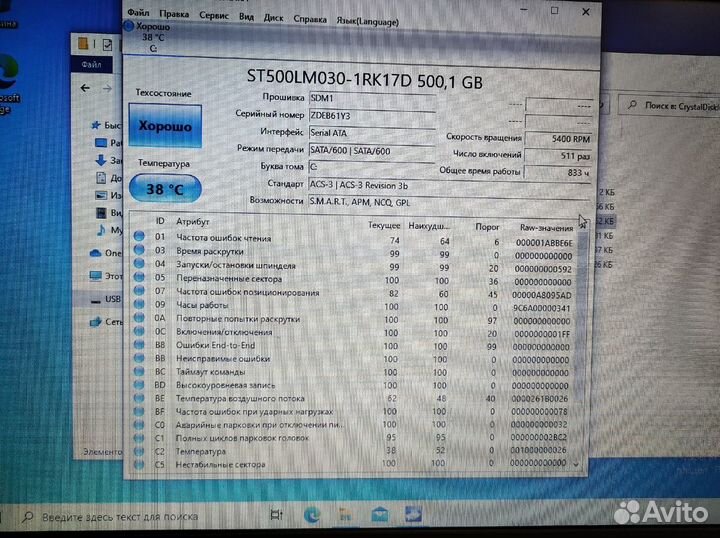This screenshot has width=720, height=538.
Task: Click the status icon of attribute C0
Action: [139, 424]
